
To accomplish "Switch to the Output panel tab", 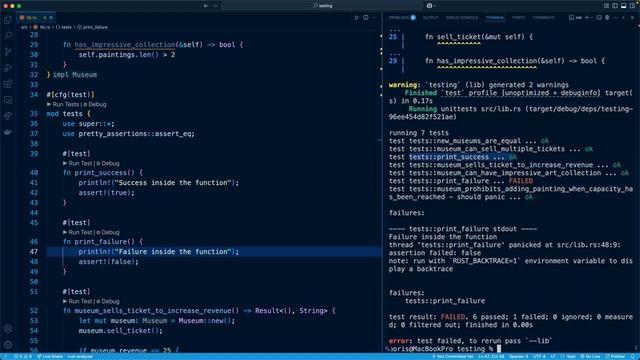I will (x=431, y=18).
